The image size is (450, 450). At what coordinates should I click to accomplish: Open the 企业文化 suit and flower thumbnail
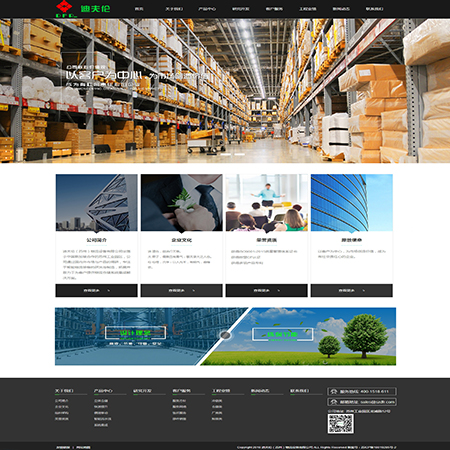coord(182,203)
